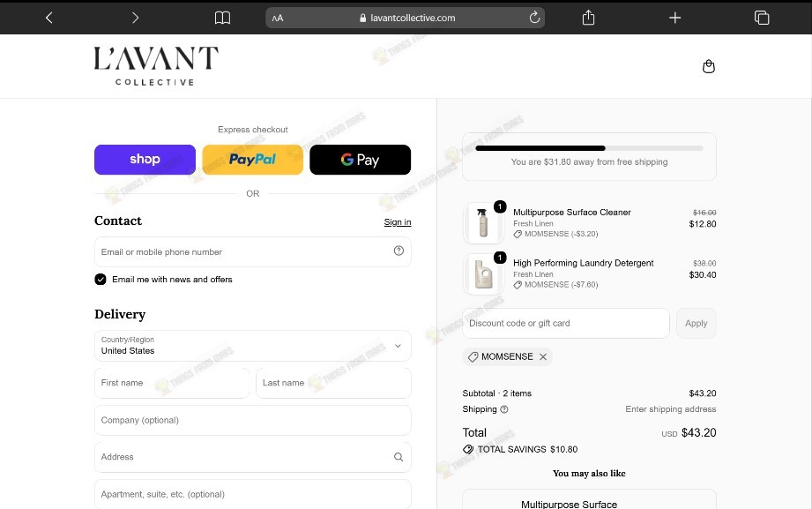This screenshot has height=509, width=812.
Task: Click the 'You are $31.80 away from free shipping' text
Action: tap(589, 161)
